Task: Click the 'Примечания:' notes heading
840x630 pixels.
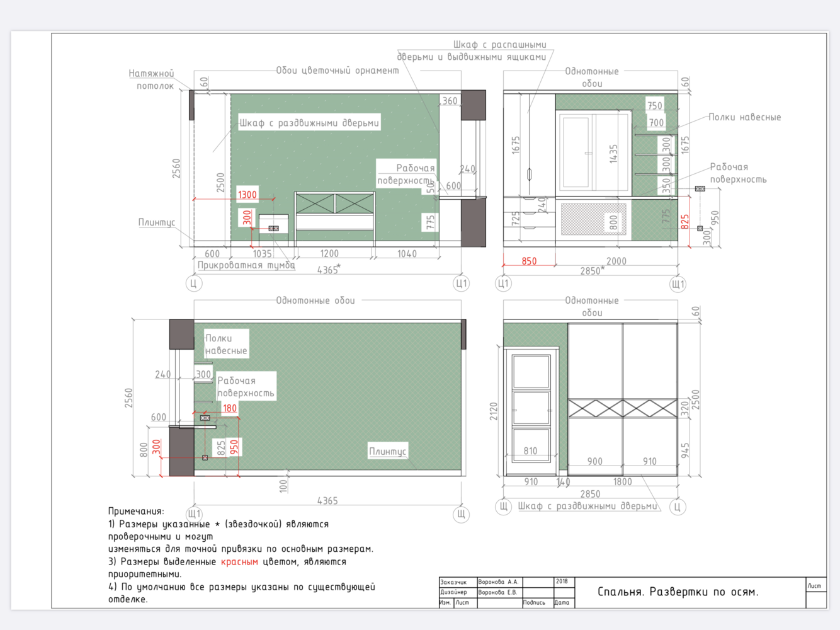Action: coord(136,511)
